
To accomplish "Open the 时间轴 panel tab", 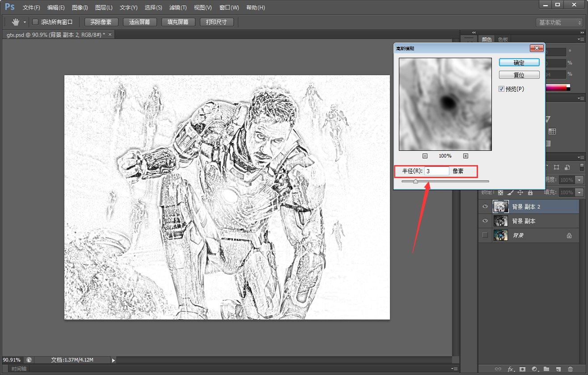I will pos(19,369).
